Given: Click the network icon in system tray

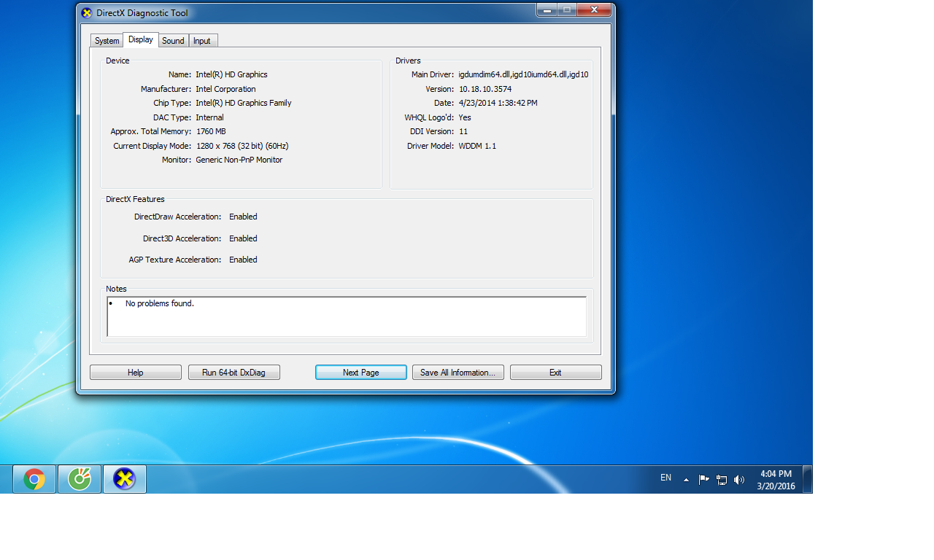Looking at the screenshot, I should click(722, 480).
